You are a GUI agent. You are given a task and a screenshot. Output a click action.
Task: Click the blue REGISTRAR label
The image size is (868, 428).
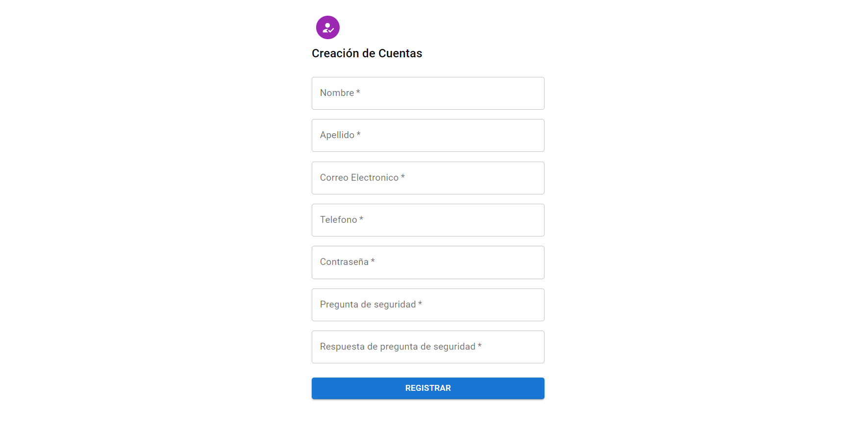tap(427, 388)
